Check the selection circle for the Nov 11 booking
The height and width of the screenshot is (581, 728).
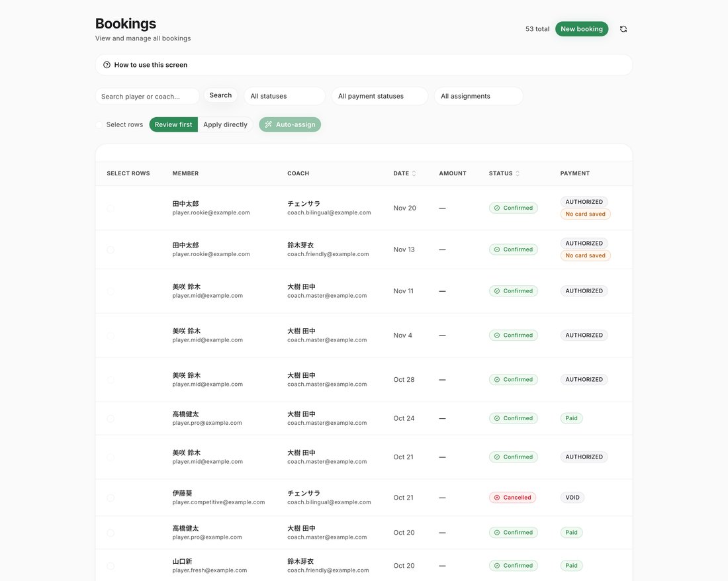tap(111, 291)
